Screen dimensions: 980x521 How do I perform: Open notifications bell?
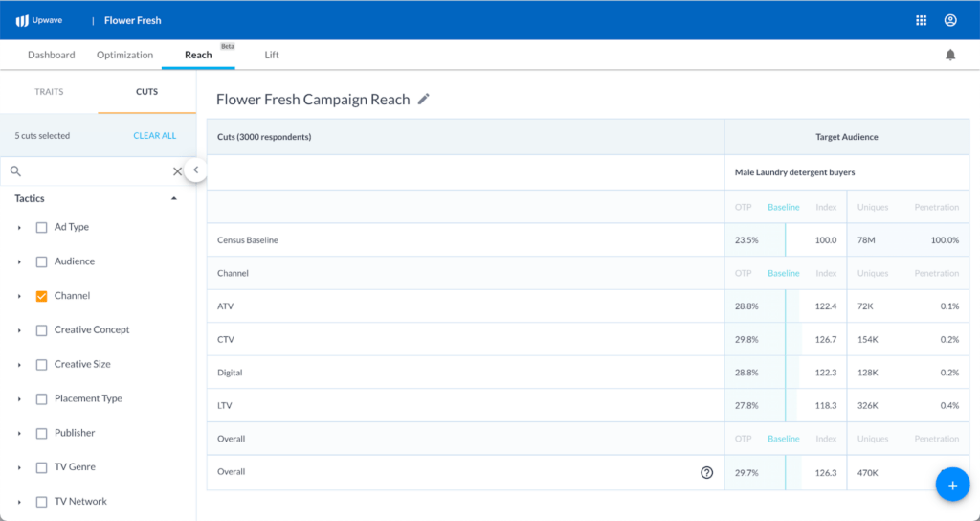point(950,55)
